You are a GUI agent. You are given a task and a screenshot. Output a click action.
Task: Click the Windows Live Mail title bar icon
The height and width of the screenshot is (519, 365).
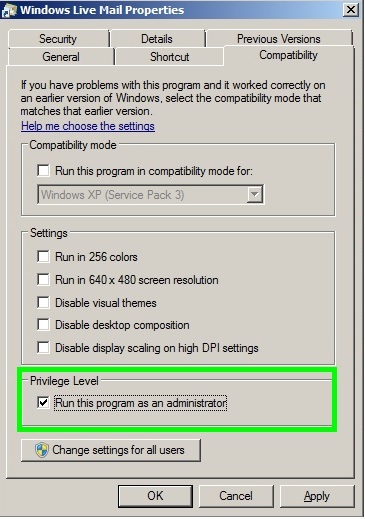pyautogui.click(x=9, y=10)
